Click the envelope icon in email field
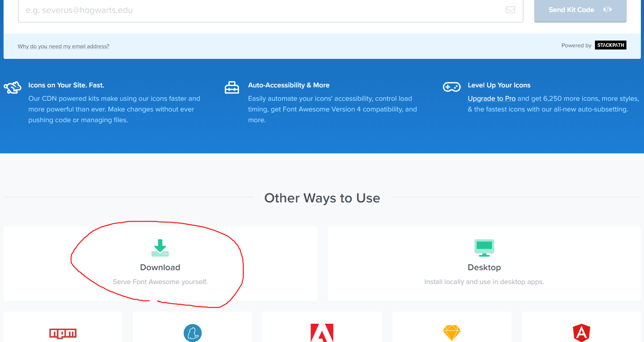This screenshot has width=644, height=342. [x=510, y=10]
